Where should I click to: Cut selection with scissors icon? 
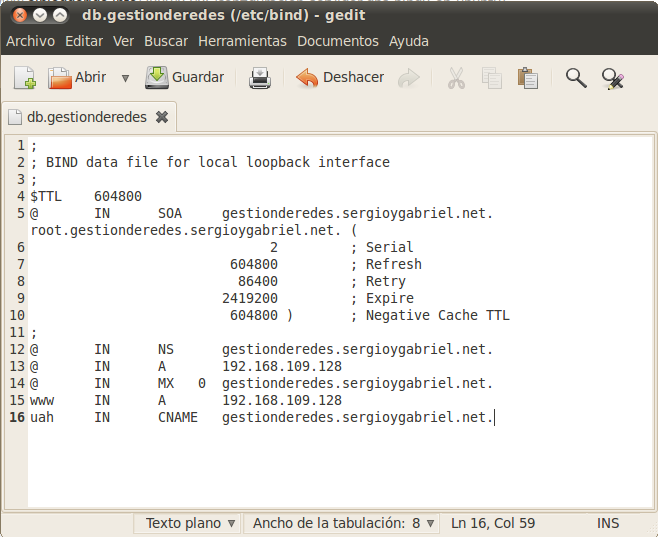point(456,78)
